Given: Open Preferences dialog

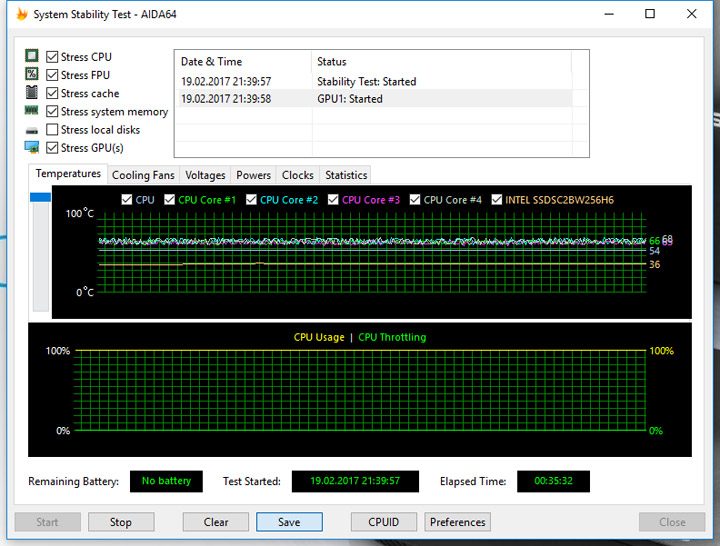Looking at the screenshot, I should (x=457, y=522).
